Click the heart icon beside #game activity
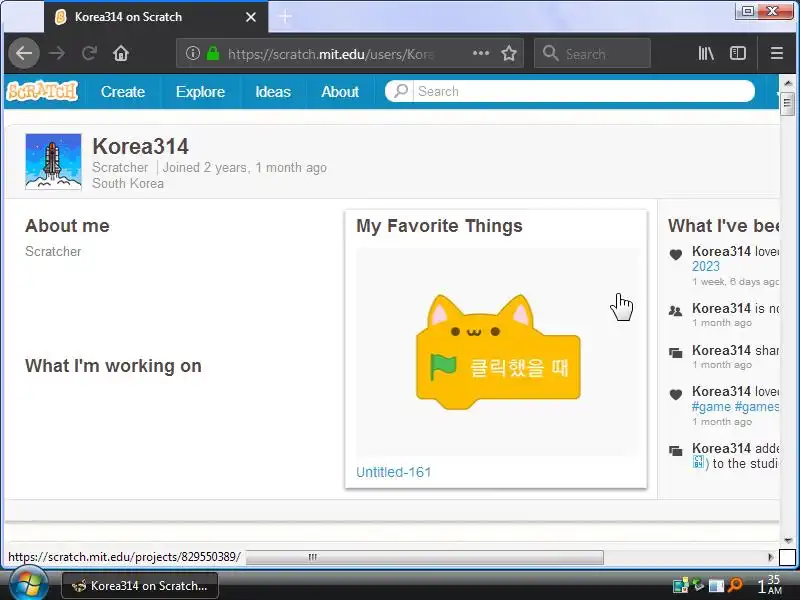800x600 pixels. coord(676,394)
